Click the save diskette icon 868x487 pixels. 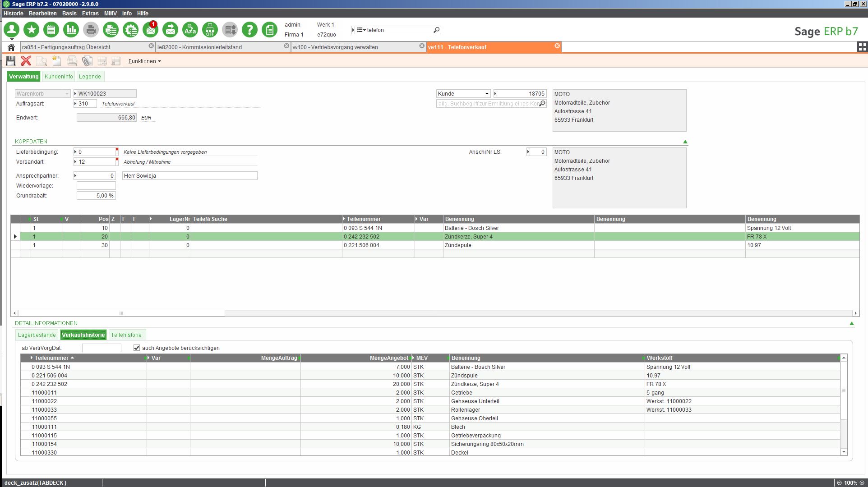[x=11, y=61]
